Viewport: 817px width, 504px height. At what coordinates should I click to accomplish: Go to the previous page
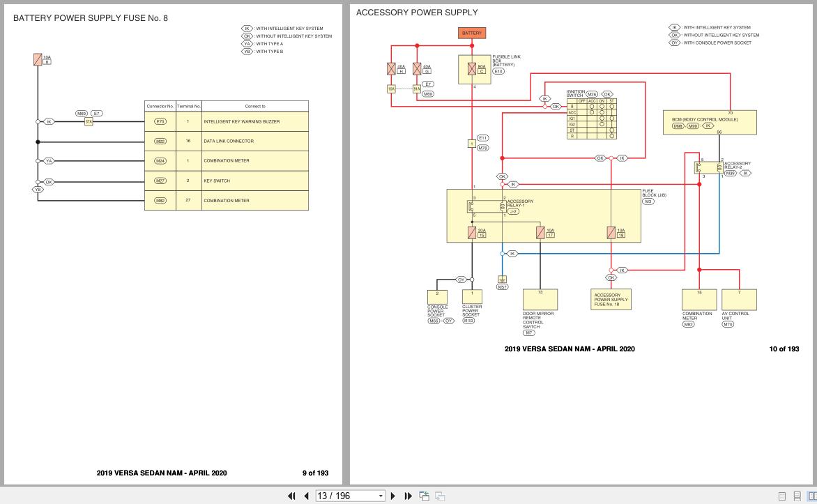[x=307, y=496]
